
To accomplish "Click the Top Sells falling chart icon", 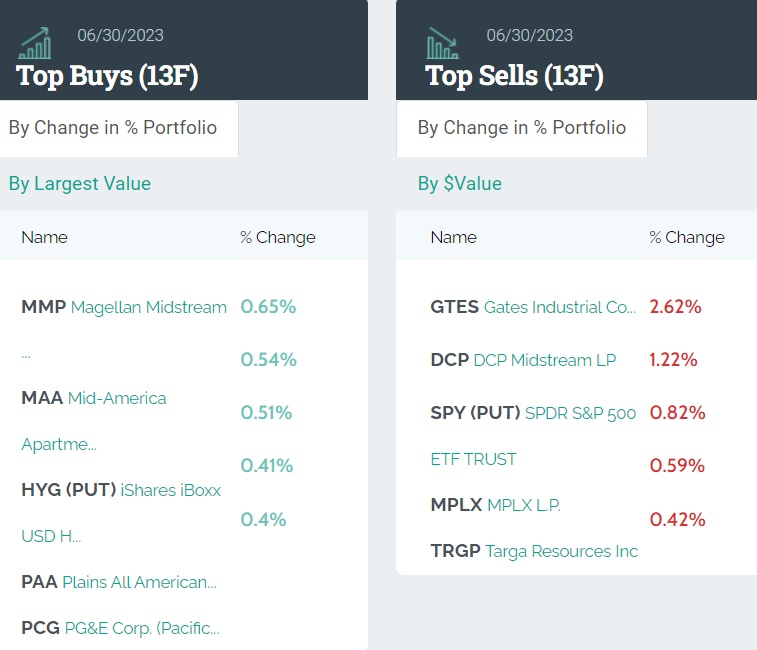I will [442, 43].
